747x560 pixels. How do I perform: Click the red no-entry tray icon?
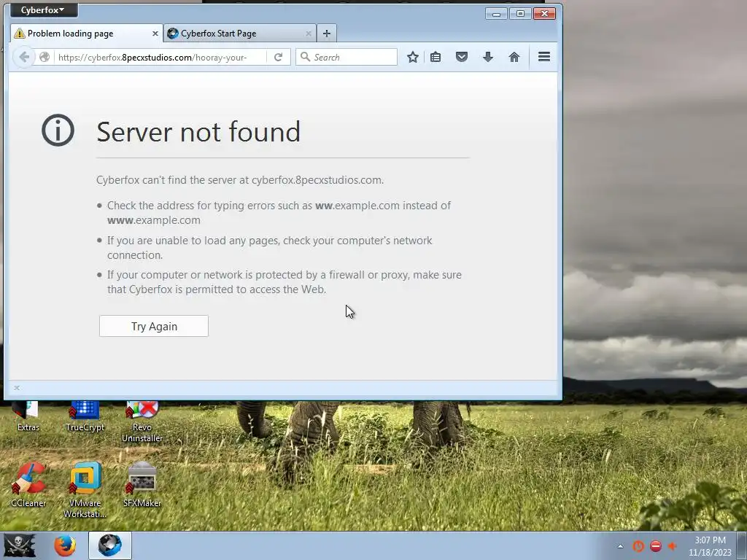click(656, 546)
